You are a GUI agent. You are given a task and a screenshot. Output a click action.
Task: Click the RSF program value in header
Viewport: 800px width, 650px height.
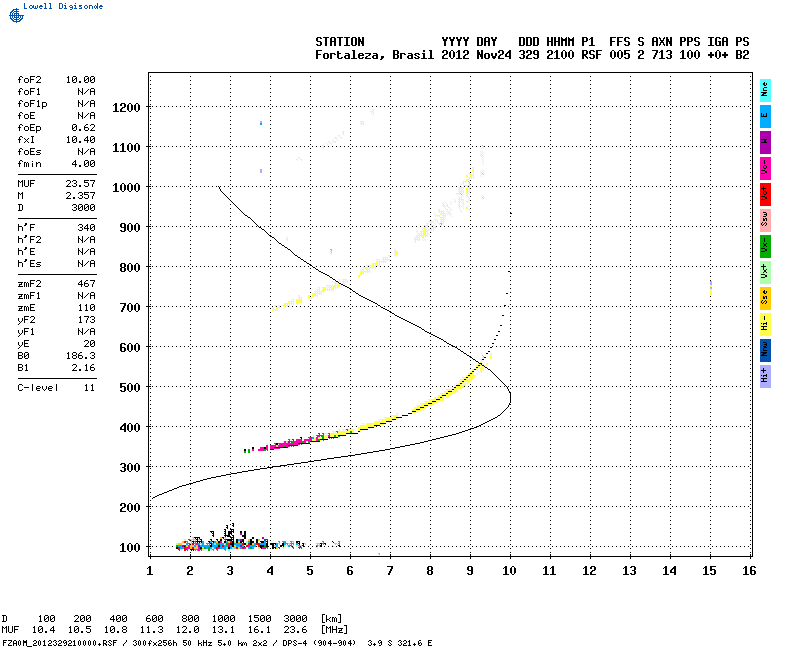click(x=591, y=55)
